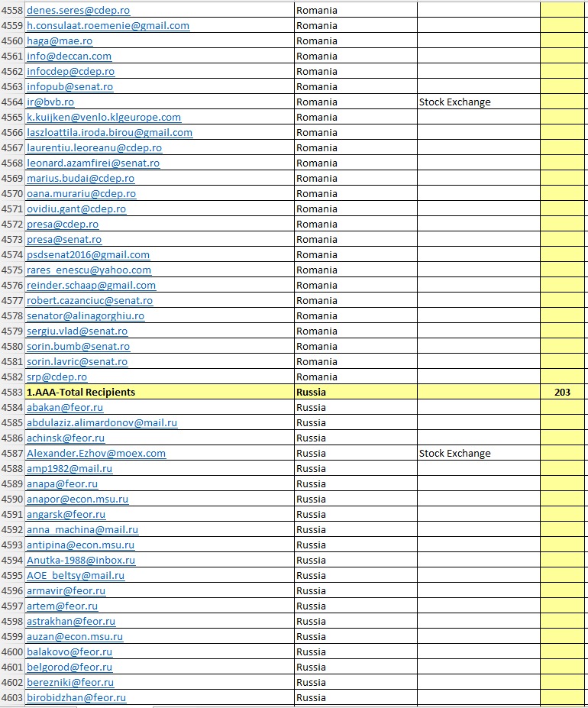Click k.kuijken@venlo.klgeurope.com link
Viewport: 588px width, 708px height.
[104, 118]
